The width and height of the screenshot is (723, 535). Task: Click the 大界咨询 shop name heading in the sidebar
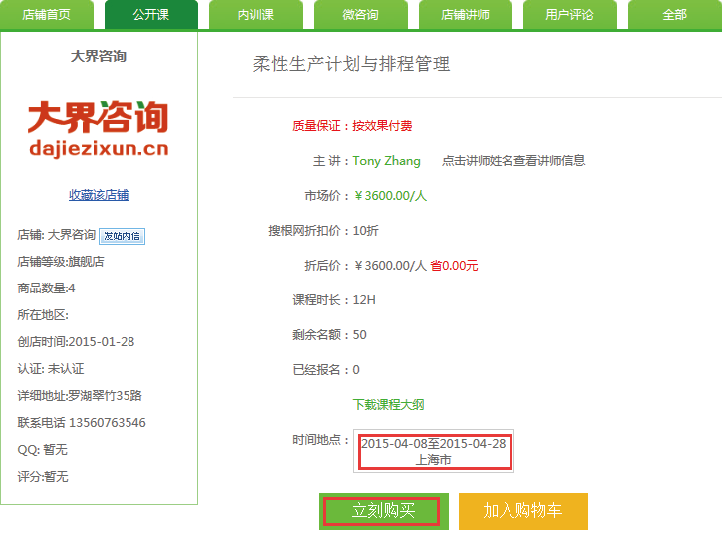98,56
